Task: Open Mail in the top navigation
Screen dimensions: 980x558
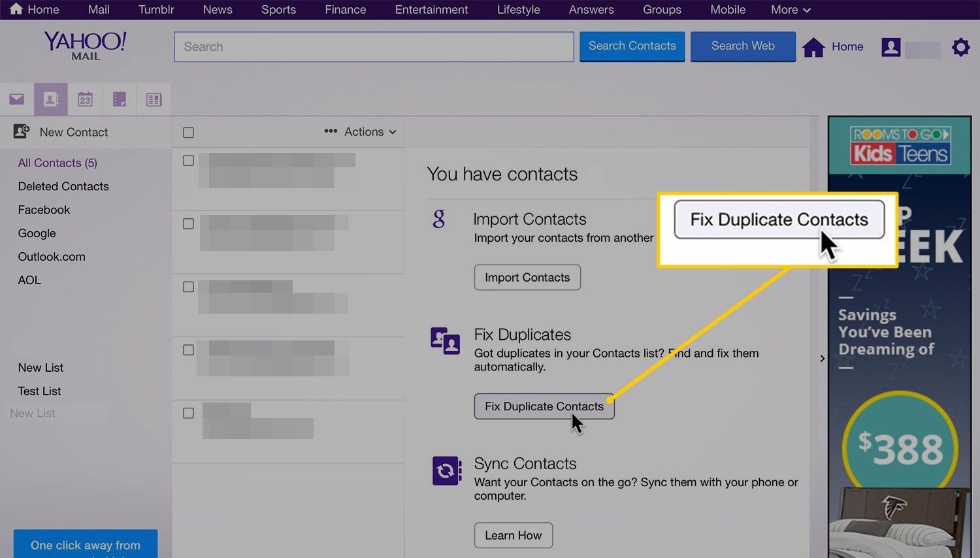Action: click(x=99, y=10)
